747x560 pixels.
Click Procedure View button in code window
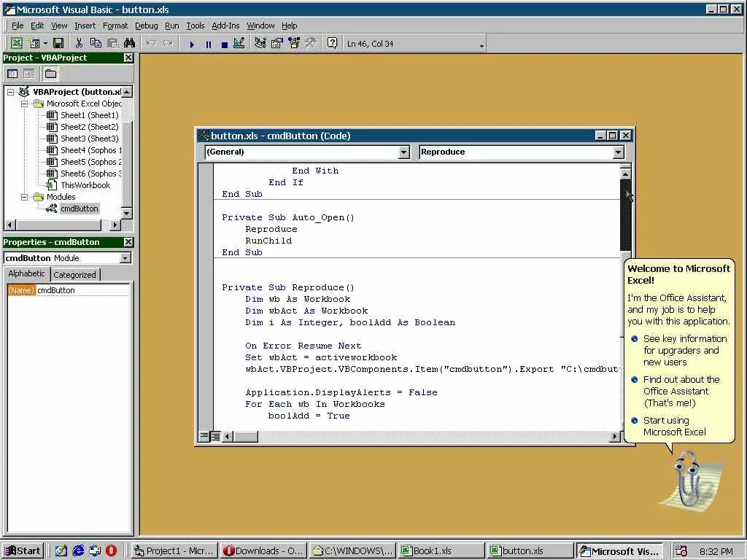[x=204, y=436]
